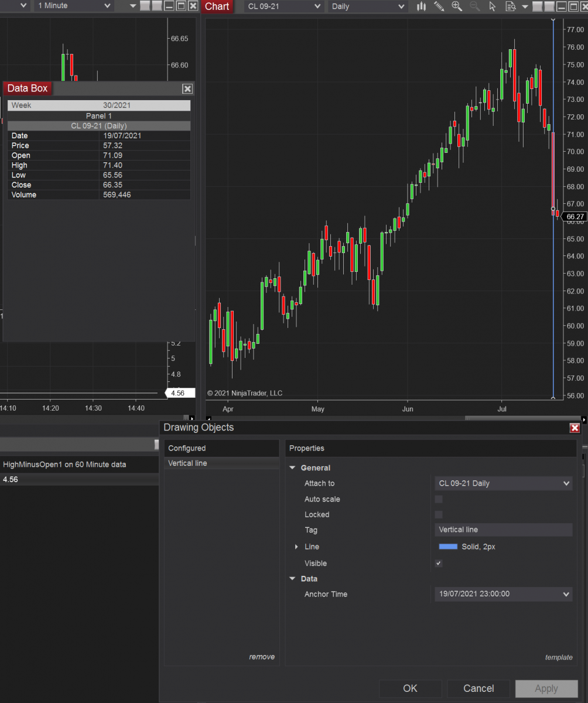Open the Attach to CL 09-21 Daily dropdown
588x703 pixels.
pyautogui.click(x=504, y=483)
